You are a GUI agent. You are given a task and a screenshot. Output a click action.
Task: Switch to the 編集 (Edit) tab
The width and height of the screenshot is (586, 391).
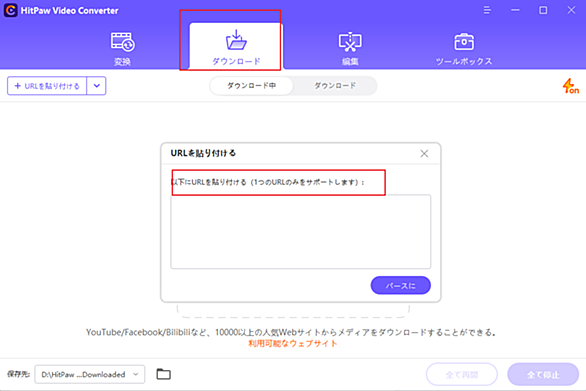(x=350, y=49)
